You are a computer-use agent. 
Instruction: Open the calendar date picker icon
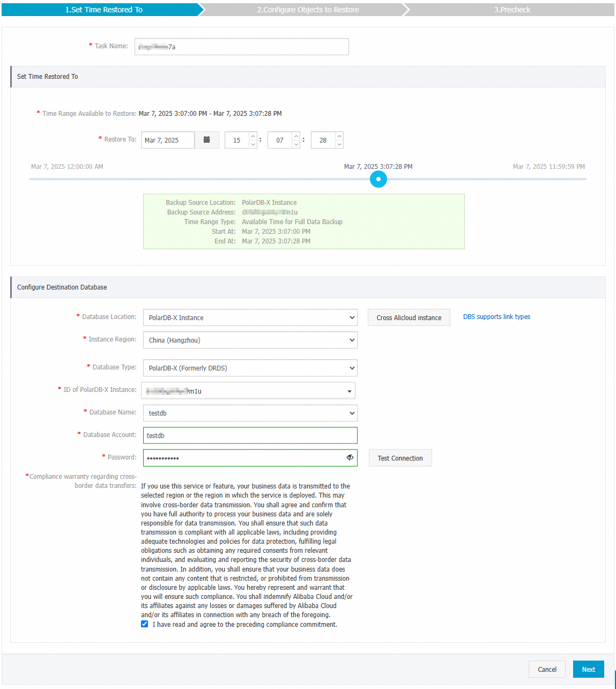(206, 140)
